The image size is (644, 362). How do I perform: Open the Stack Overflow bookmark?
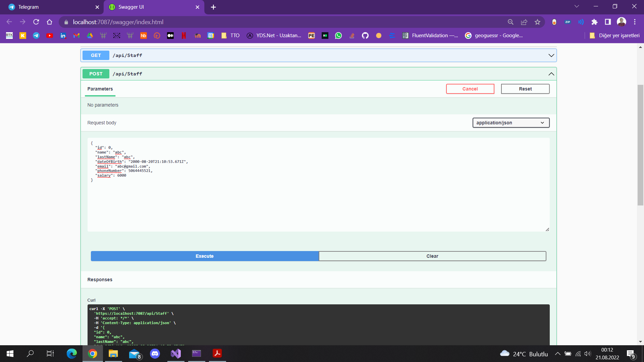352,35
